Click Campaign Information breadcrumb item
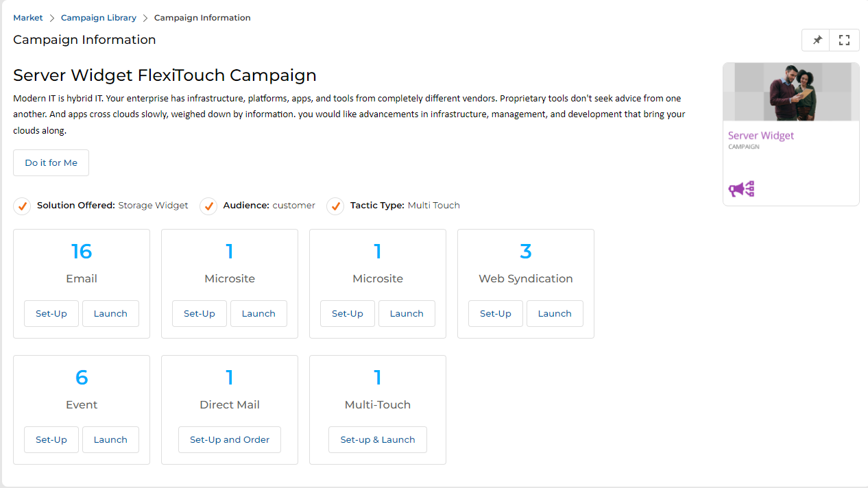This screenshot has height=488, width=868. click(202, 18)
